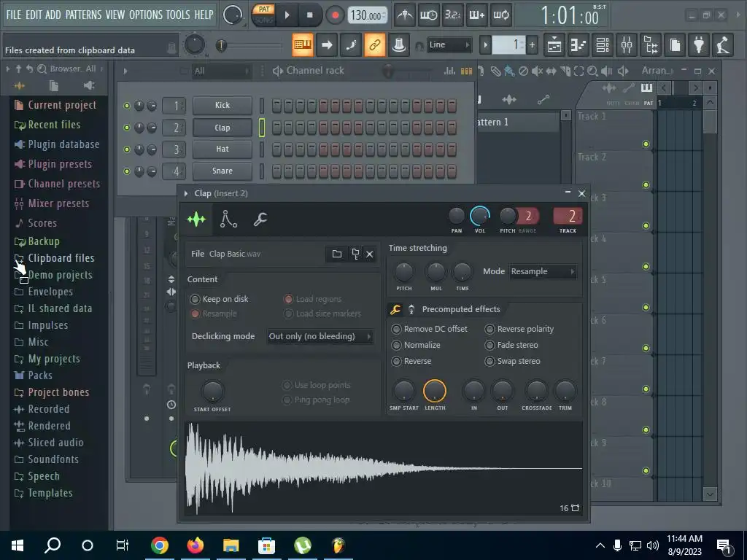Open the Mixer icon in toolbar
Image resolution: width=747 pixels, height=560 pixels.
click(x=627, y=45)
